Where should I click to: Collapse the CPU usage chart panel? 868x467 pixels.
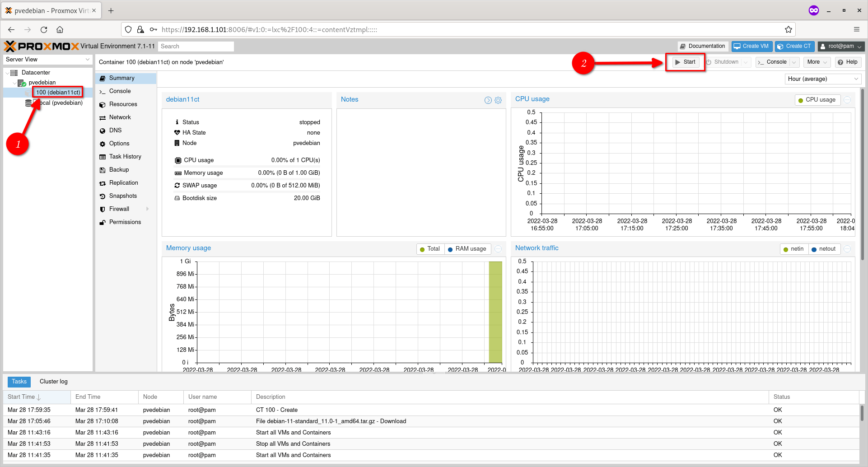pyautogui.click(x=848, y=100)
